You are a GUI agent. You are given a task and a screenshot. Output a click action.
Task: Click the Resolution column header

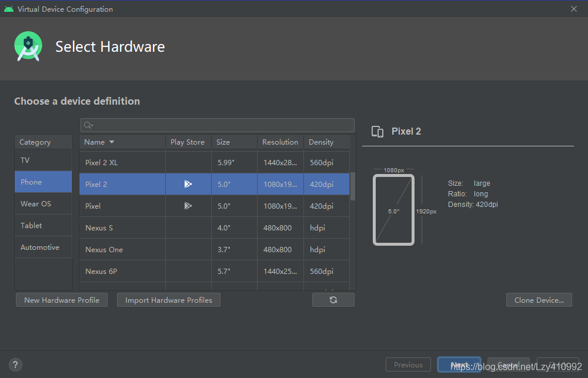pos(280,142)
